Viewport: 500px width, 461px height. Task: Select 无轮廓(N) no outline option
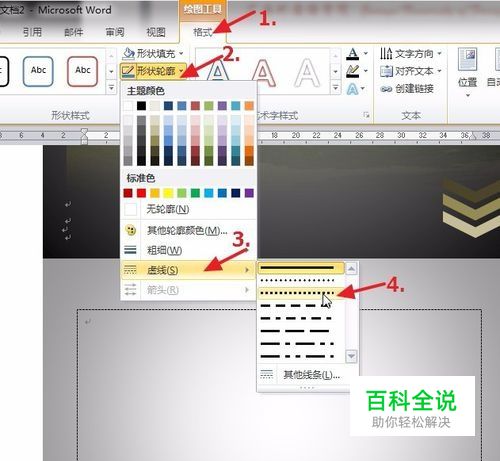(x=188, y=209)
